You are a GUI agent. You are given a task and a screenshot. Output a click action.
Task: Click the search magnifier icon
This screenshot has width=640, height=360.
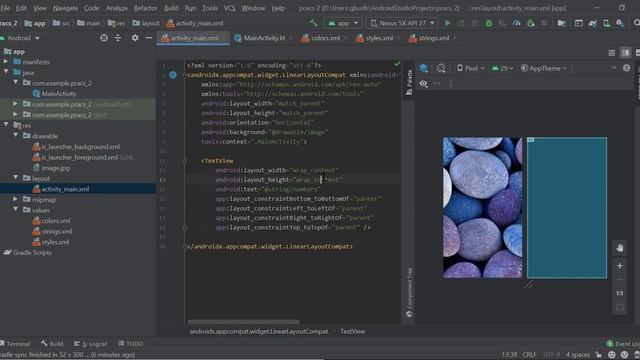point(636,23)
